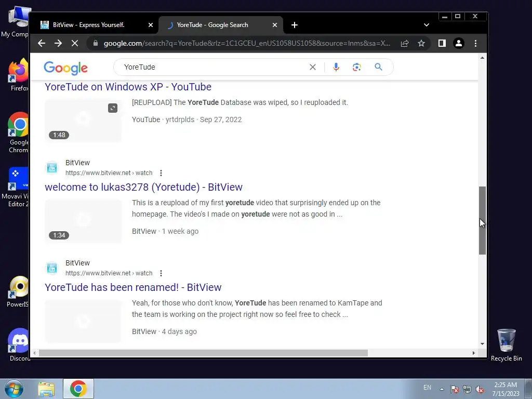Viewport: 532px width, 399px height.
Task: Open a new tab with plus button
Action: pyautogui.click(x=295, y=25)
